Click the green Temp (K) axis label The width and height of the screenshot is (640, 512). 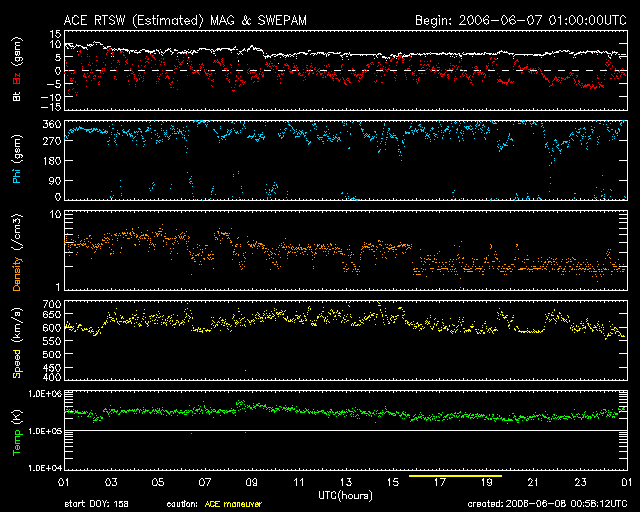[x=16, y=431]
